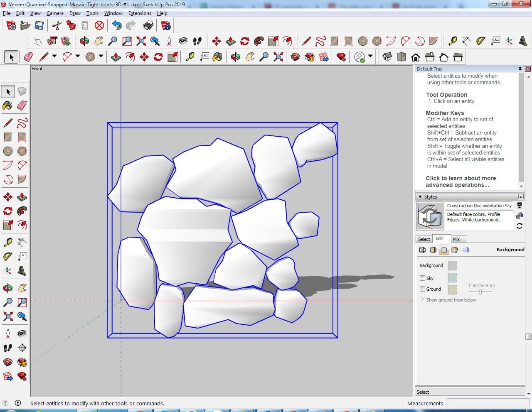Screen dimensions: 532x412
Task: Open the user account dropdown arrow
Action: 370,56
